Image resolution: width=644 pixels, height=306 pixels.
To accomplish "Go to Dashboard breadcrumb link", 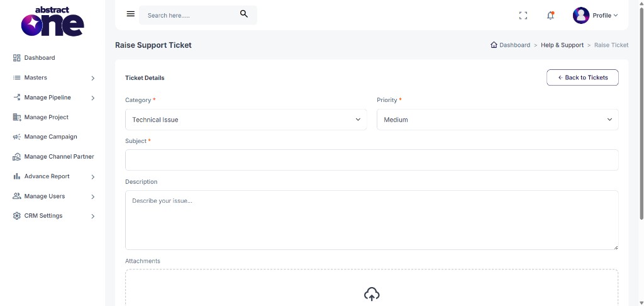I will [514, 45].
